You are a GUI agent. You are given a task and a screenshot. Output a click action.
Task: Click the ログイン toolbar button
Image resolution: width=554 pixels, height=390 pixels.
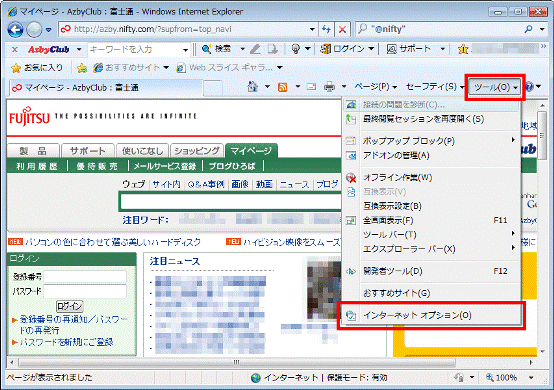pos(342,49)
